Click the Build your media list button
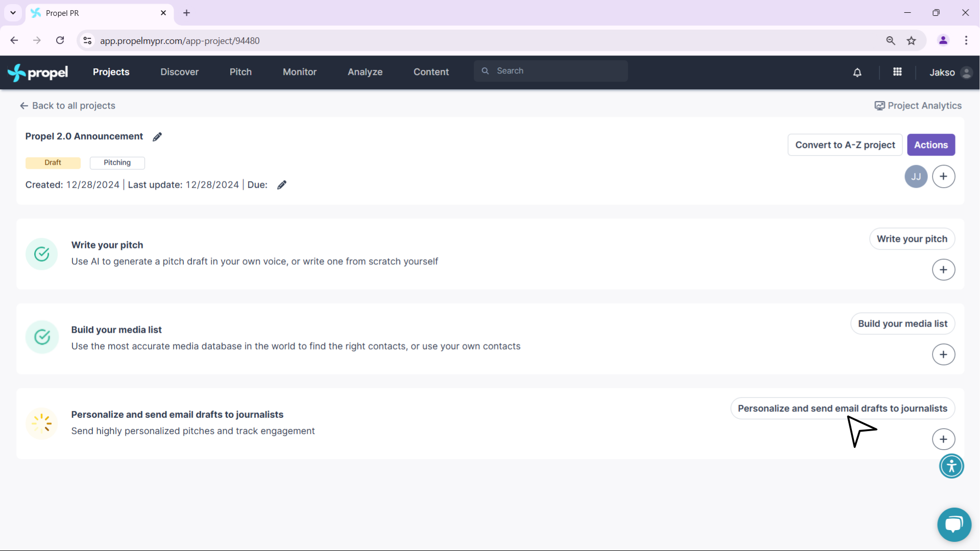The image size is (980, 551). (902, 323)
